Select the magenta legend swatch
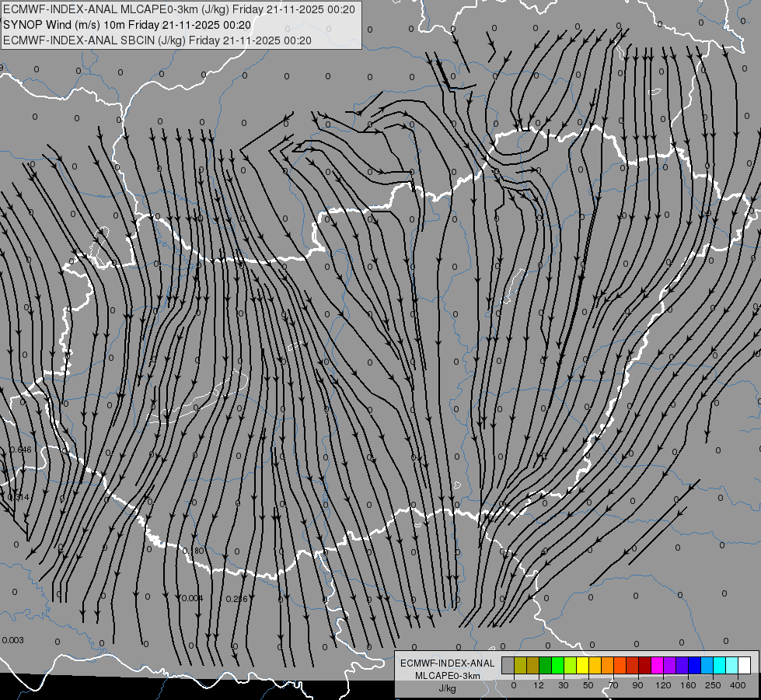Screen dimensions: 761x700 [657, 666]
